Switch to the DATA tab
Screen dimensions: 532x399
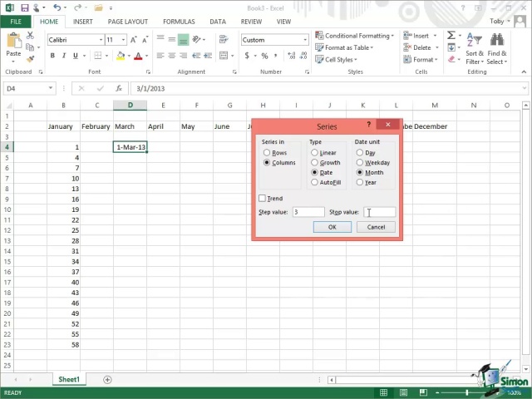[x=218, y=22]
